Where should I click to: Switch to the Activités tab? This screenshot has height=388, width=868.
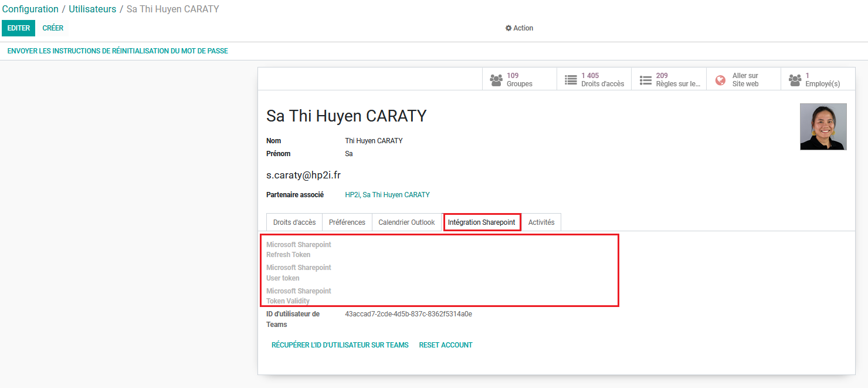click(x=541, y=222)
